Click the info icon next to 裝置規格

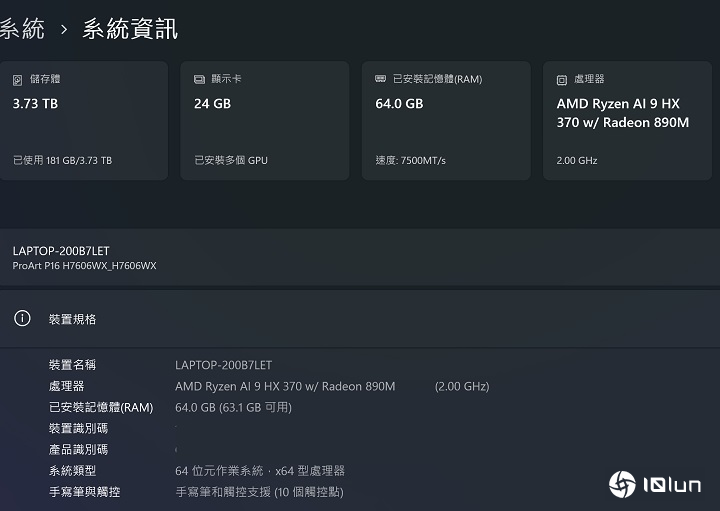pos(22,319)
